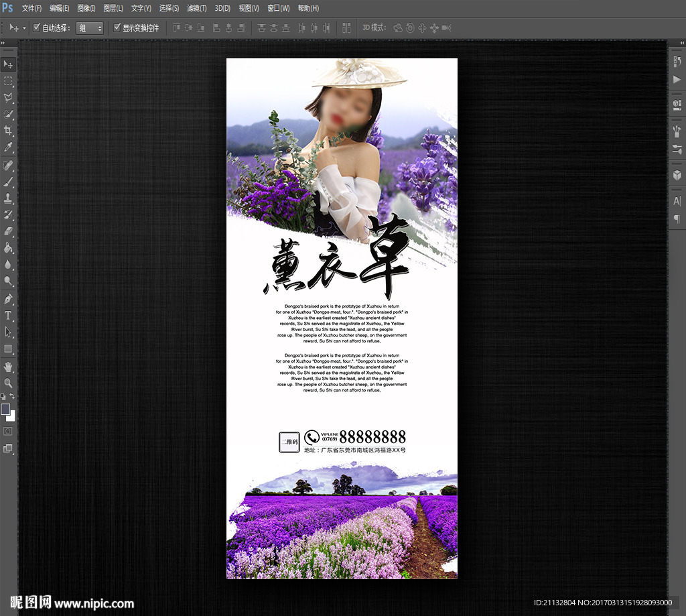Viewport: 686px width, 616px height.
Task: Open the Paragraph panel icon
Action: tap(677, 219)
